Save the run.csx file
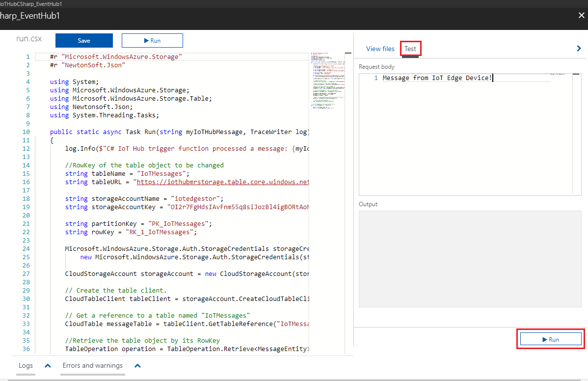The height and width of the screenshot is (381, 588). coord(84,40)
